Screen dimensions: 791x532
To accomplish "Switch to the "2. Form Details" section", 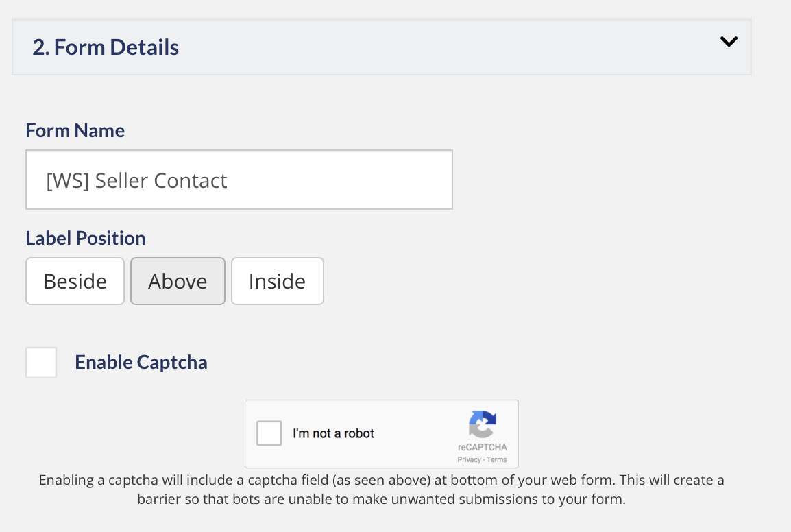I will tap(106, 47).
